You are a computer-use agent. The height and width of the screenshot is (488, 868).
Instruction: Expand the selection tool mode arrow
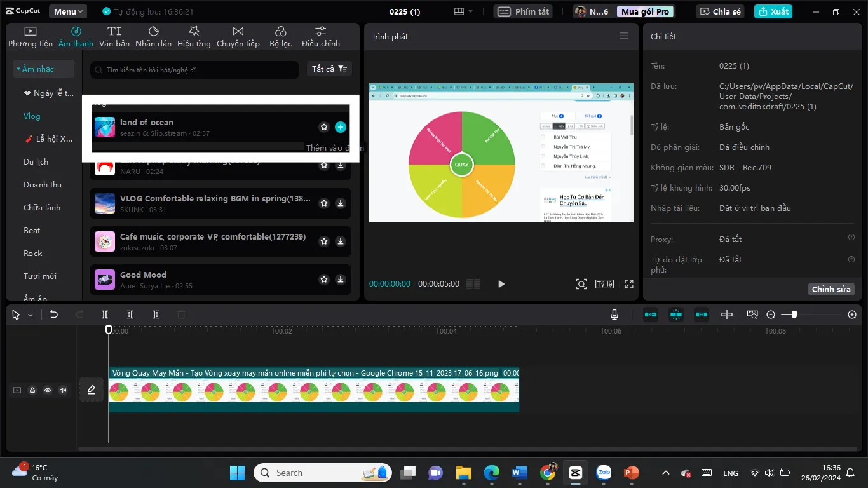click(x=30, y=315)
